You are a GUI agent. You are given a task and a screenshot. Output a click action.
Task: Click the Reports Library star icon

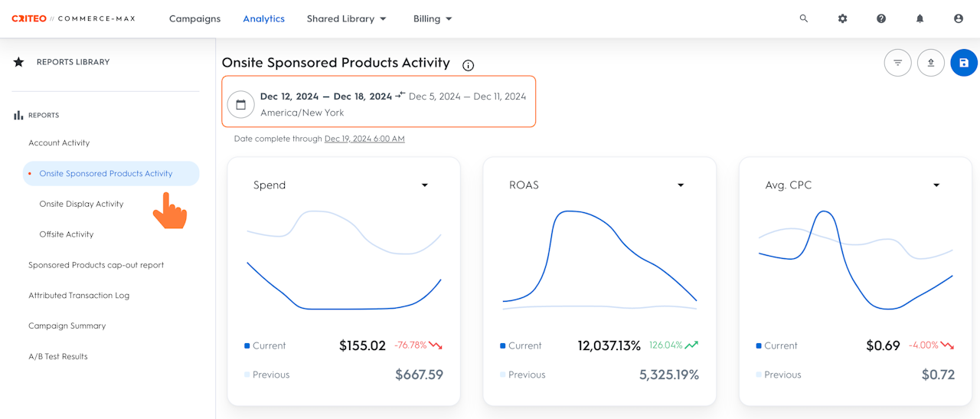[18, 62]
